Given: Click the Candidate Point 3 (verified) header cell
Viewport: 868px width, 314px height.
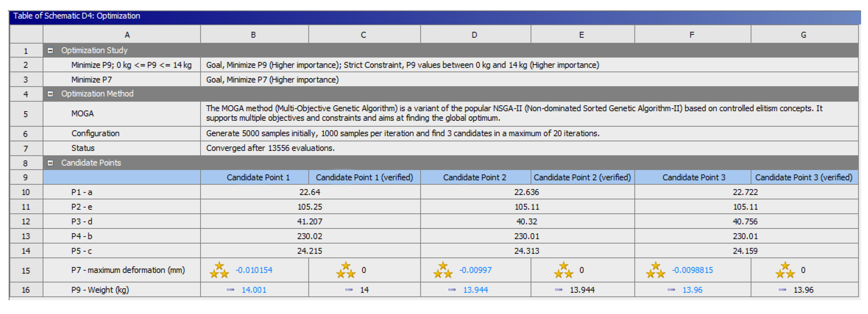Looking at the screenshot, I should point(803,177).
